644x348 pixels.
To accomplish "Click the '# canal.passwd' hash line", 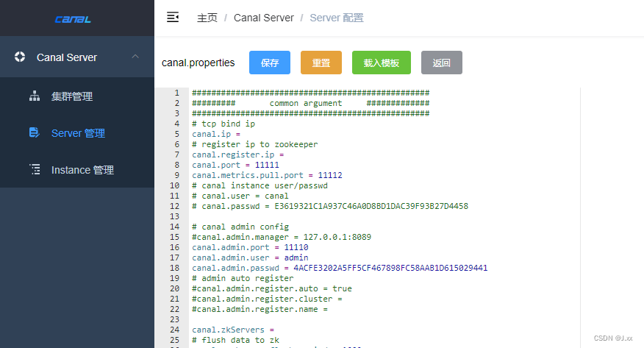I will [330, 206].
